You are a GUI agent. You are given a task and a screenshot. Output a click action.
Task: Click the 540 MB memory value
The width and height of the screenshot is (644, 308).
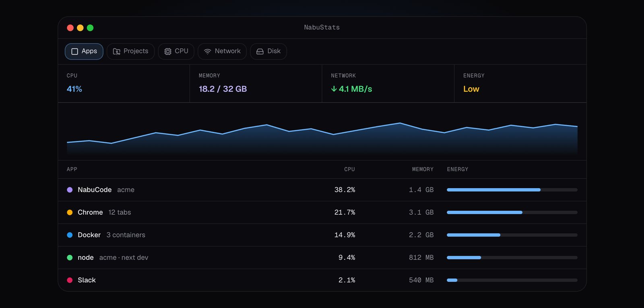click(421, 280)
